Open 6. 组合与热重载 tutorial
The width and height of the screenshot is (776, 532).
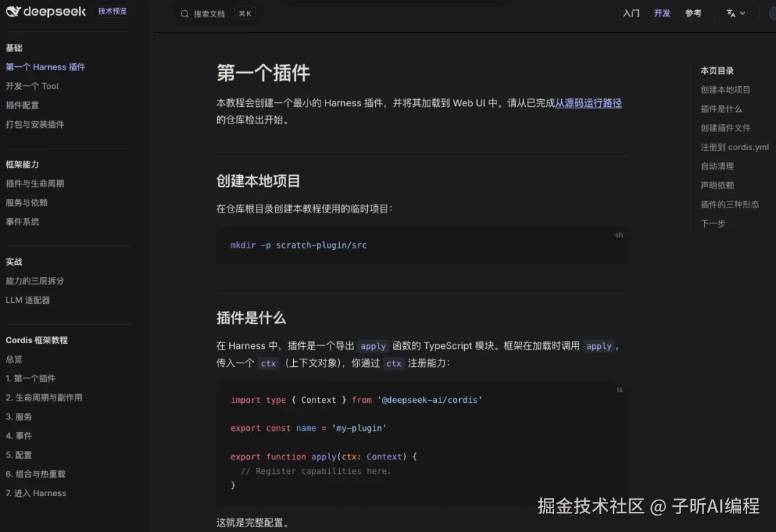(x=36, y=474)
